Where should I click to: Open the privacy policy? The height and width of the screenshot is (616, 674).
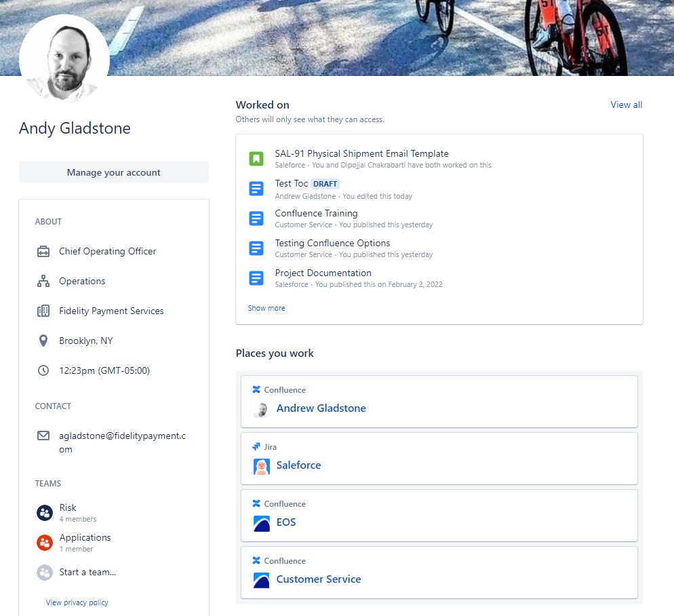tap(77, 602)
